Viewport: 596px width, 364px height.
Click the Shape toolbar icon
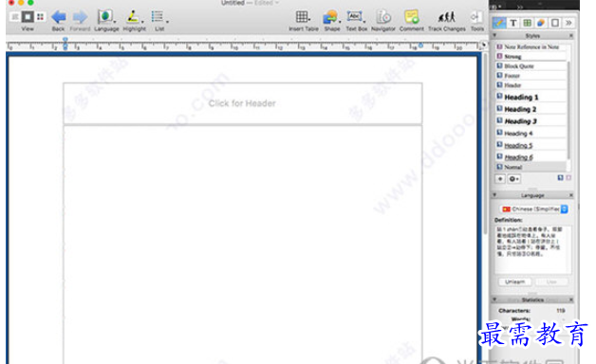point(330,17)
